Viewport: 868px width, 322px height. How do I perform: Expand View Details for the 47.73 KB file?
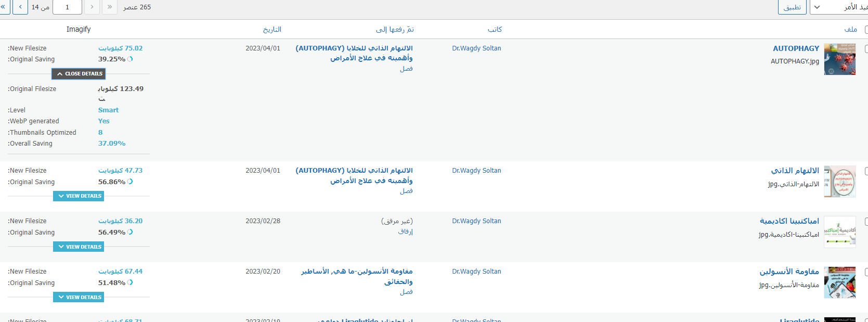79,196
